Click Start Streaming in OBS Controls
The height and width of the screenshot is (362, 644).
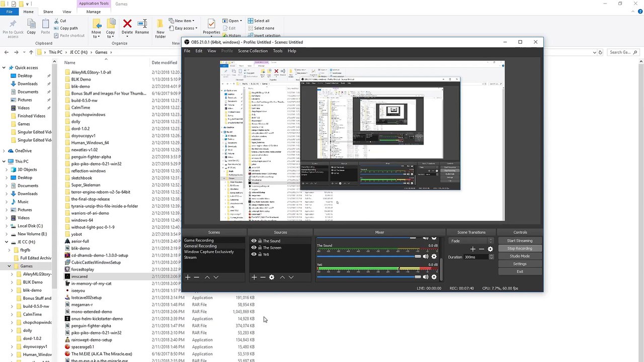[520, 241]
